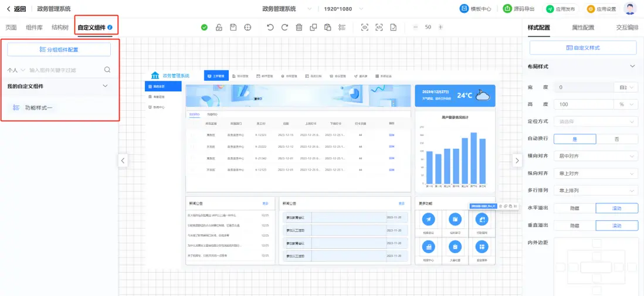Viewport: 644px width, 296px height.
Task: Set 垂直溢出 to 隐藏
Action: click(x=575, y=226)
